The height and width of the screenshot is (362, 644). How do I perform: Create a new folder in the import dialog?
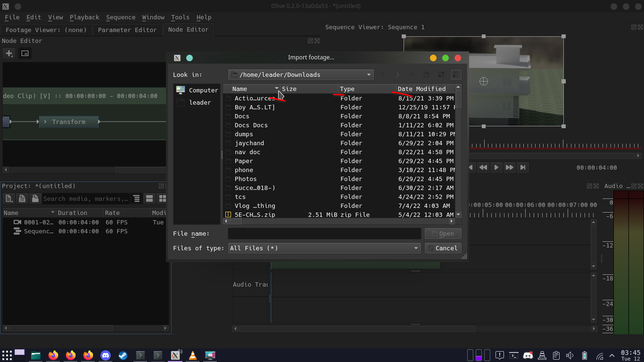[x=426, y=74]
